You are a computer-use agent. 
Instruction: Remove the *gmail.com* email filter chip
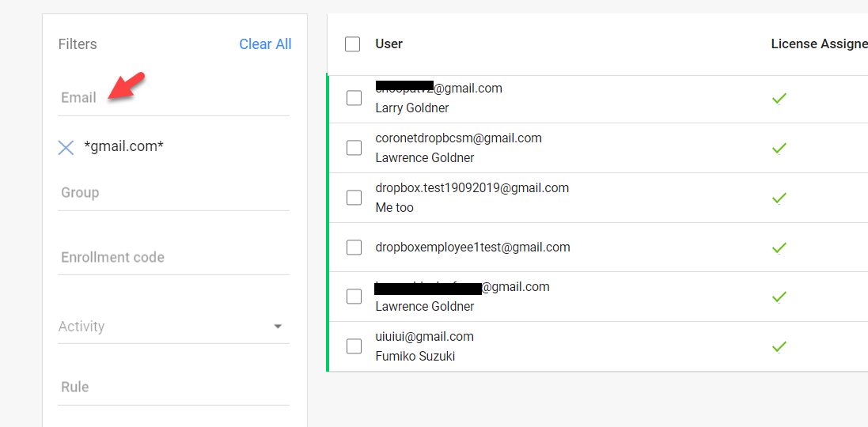click(66, 147)
